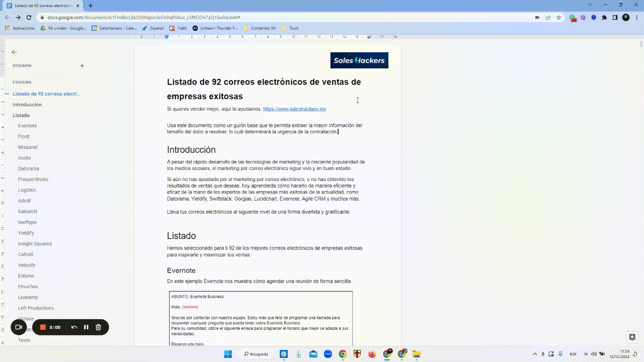The image size is (644, 362).
Task: Jump to Listado in the outline
Action: [x=21, y=115]
